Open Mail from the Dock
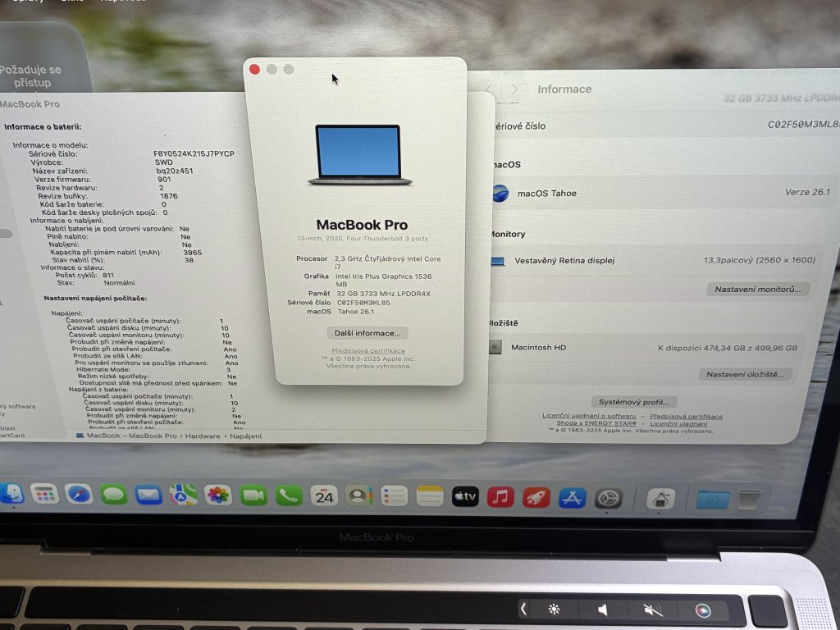 pyautogui.click(x=148, y=495)
